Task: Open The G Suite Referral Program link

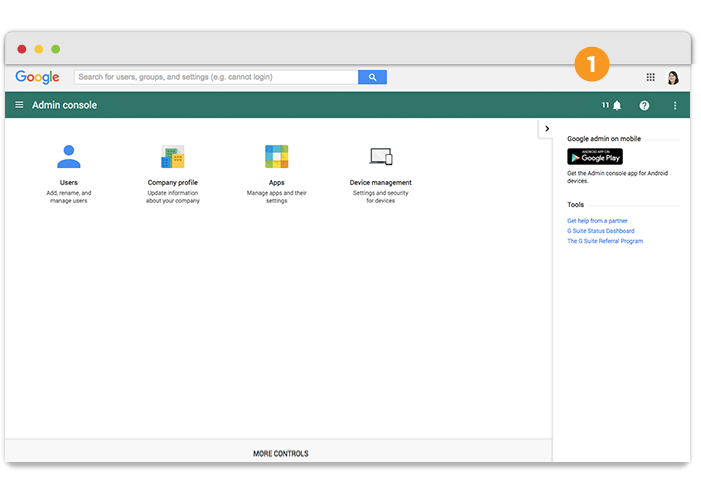Action: click(605, 241)
